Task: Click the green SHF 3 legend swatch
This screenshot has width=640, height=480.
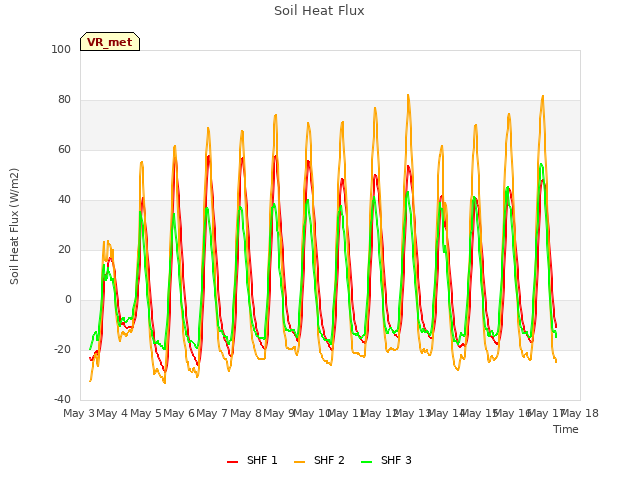Action: 367,462
